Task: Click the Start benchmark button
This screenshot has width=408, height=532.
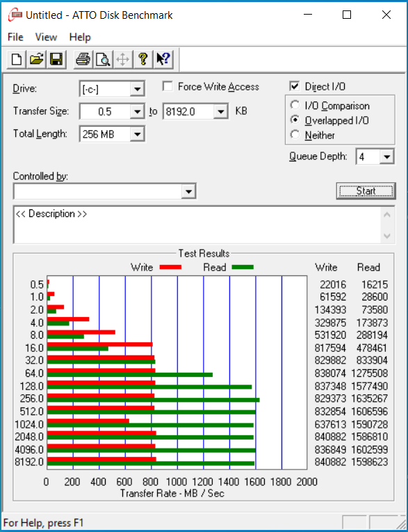Action: pyautogui.click(x=366, y=191)
